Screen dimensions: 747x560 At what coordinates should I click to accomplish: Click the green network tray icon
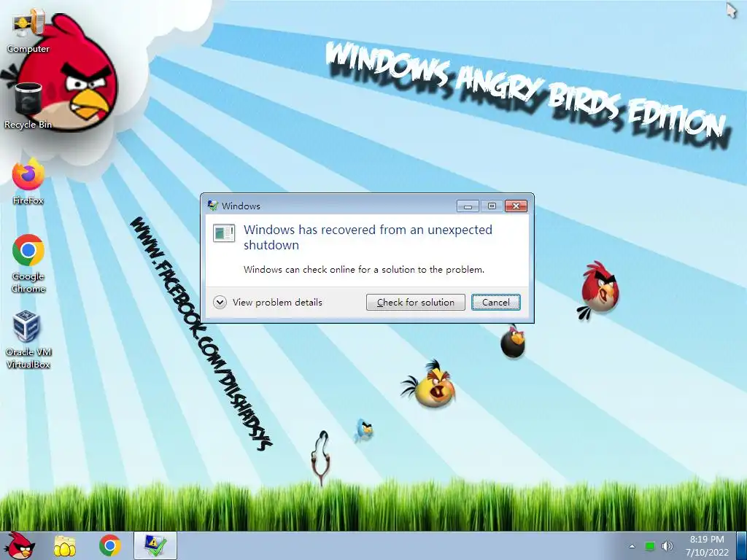[649, 546]
